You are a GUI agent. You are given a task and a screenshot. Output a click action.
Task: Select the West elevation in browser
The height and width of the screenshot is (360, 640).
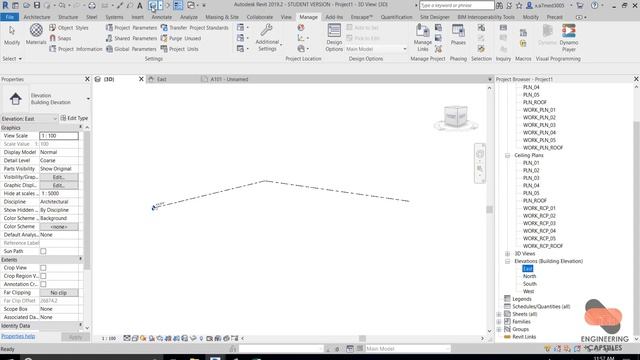529,291
